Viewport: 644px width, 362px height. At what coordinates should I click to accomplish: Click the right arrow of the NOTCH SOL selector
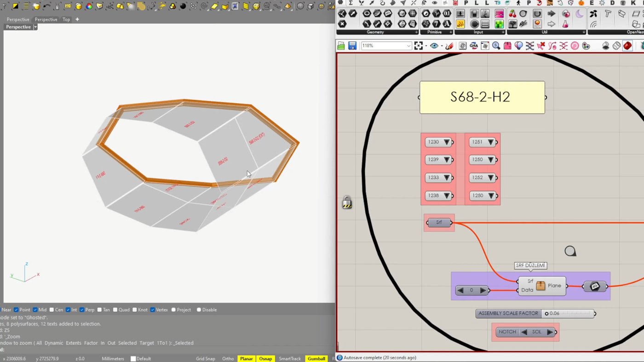[x=550, y=332]
